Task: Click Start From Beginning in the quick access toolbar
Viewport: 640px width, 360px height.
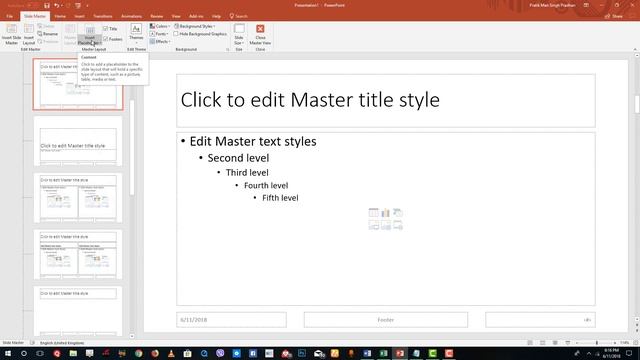Action: [x=78, y=5]
